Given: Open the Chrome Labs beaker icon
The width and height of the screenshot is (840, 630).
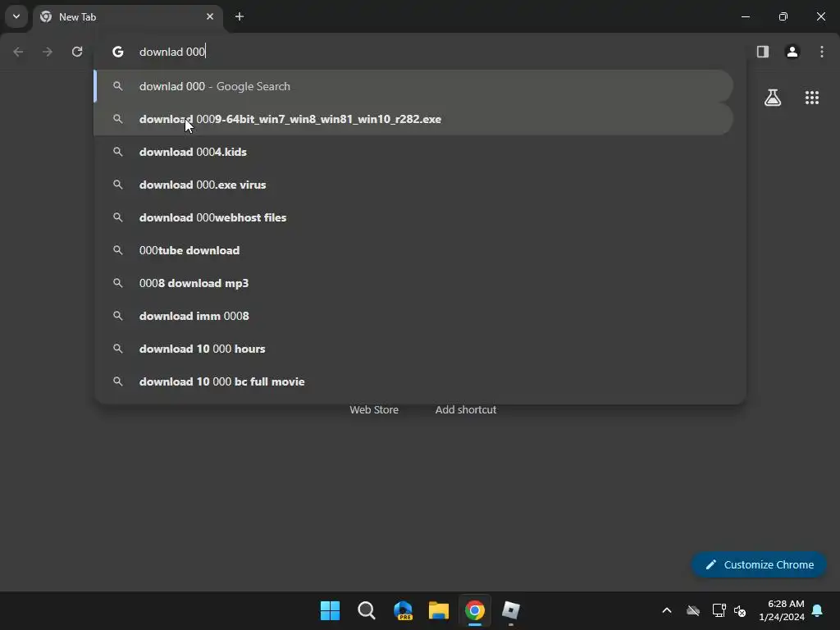Looking at the screenshot, I should 773,98.
